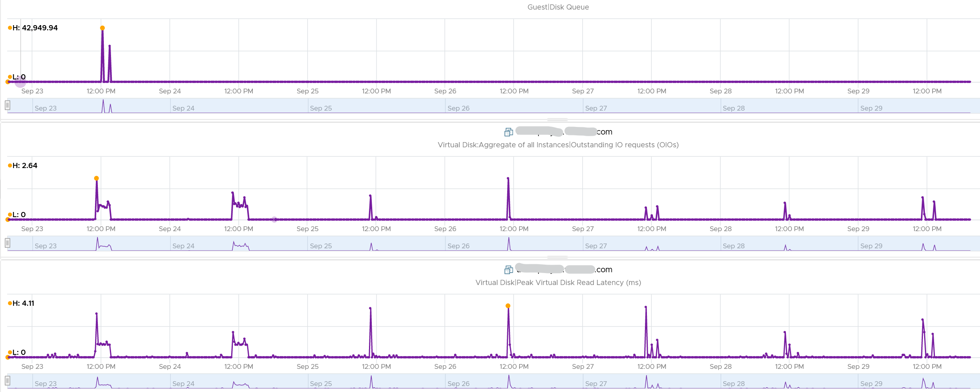Click the H: 2.64 high value label
This screenshot has height=392, width=980.
click(x=25, y=166)
